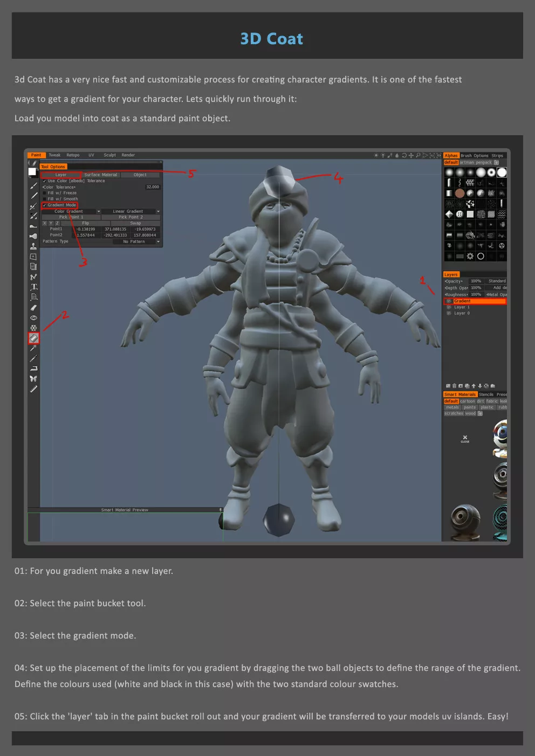Click the eye icon tool in toolbar
The width and height of the screenshot is (535, 756).
33,318
